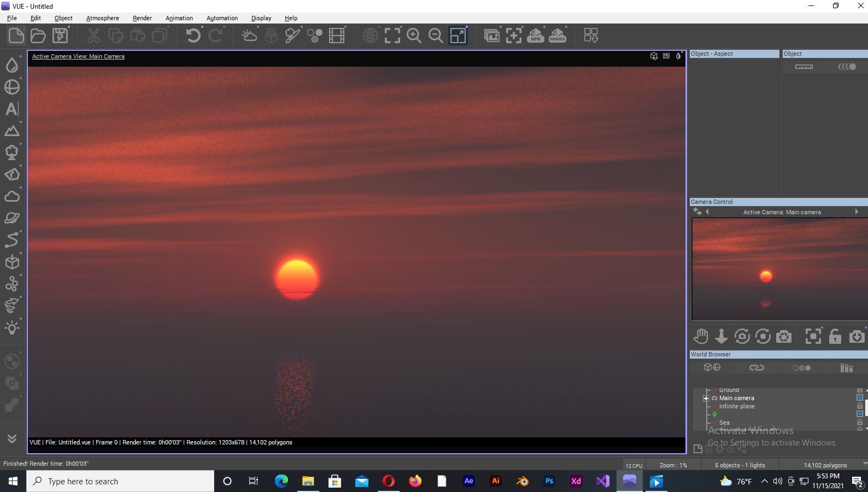Toggle maximized view icon in toolbar
Image resolution: width=868 pixels, height=492 pixels.
coord(458,36)
